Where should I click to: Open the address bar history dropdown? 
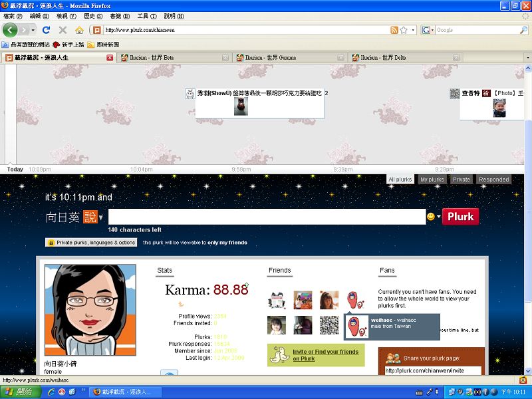[413, 30]
